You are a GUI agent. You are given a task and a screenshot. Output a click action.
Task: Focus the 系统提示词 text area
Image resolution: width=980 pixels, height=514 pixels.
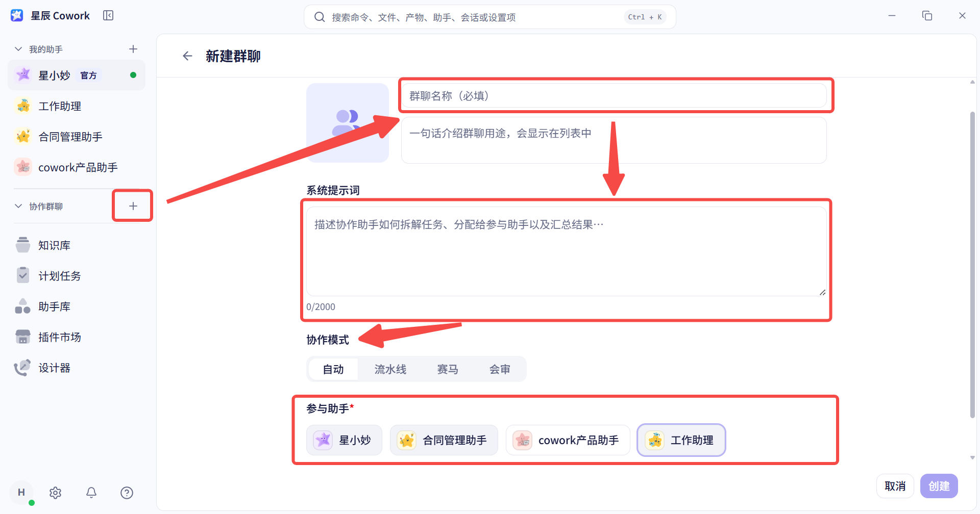tap(567, 251)
